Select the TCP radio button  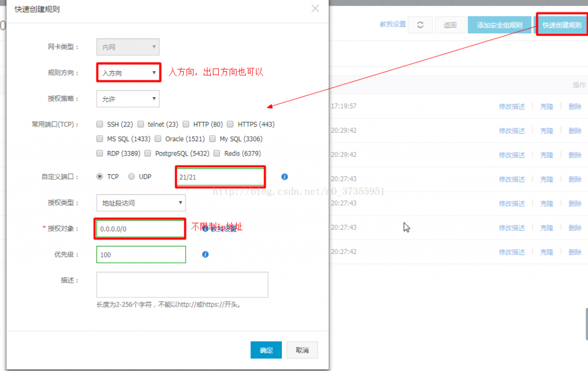pos(100,177)
